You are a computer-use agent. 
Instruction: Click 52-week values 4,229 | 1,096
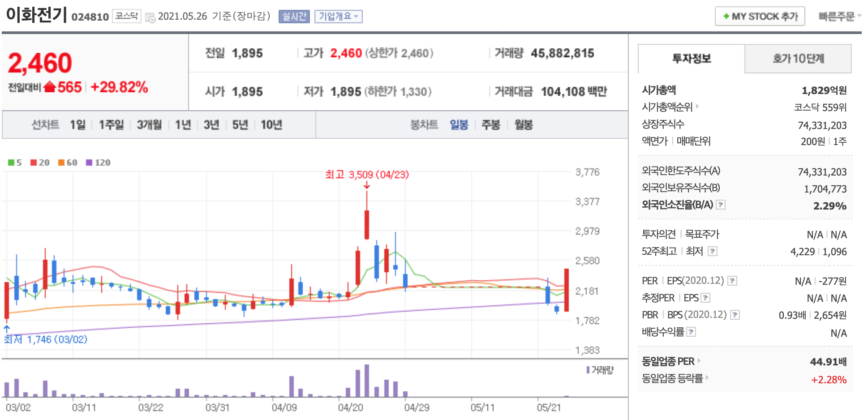(819, 252)
